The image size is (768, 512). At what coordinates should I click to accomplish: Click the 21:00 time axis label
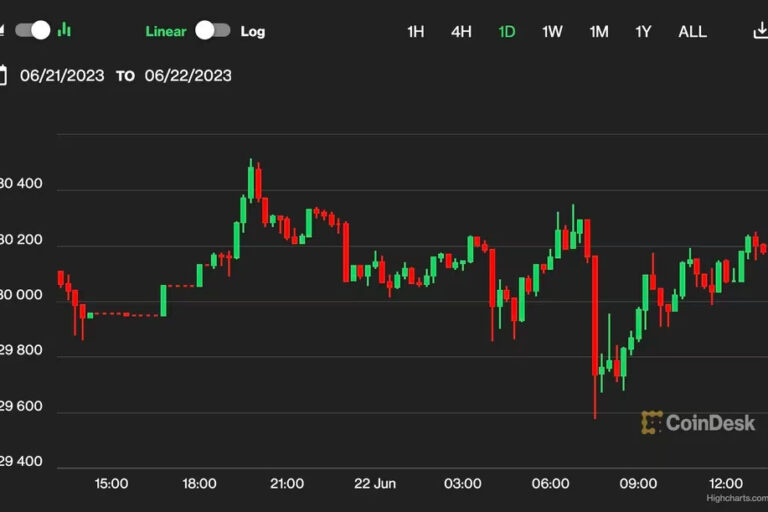click(287, 484)
